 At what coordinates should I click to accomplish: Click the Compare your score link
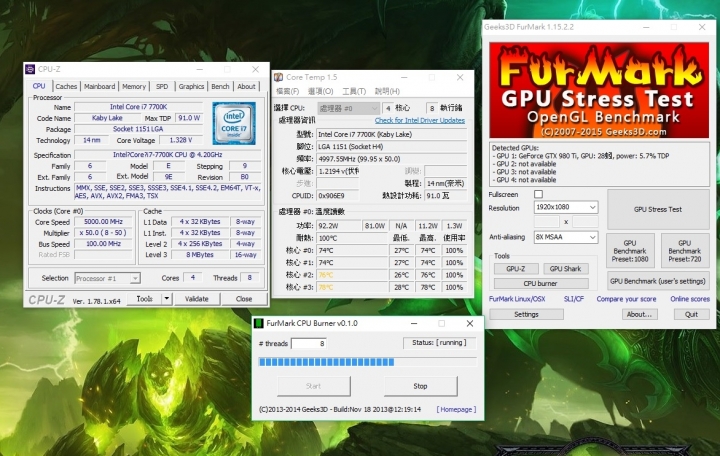[x=626, y=299]
